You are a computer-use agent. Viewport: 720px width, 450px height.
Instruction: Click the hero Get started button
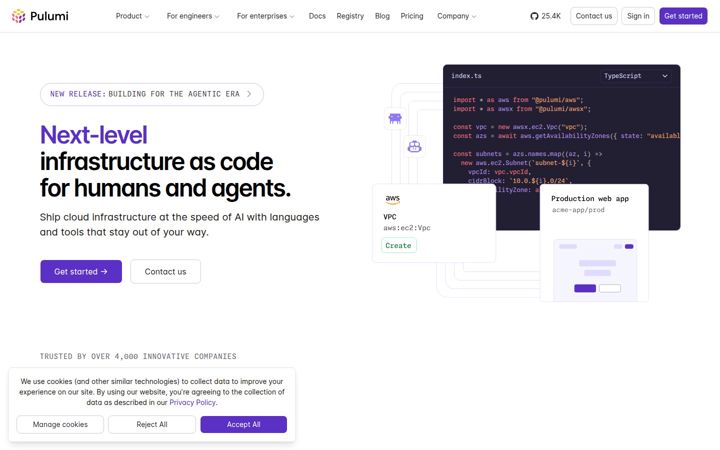click(81, 271)
